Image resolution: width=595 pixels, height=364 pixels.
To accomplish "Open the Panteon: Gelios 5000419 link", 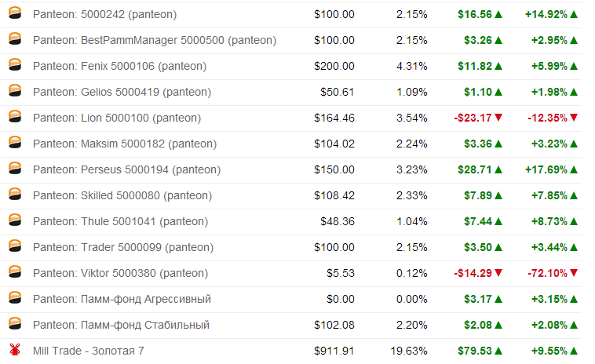I will pos(122,92).
